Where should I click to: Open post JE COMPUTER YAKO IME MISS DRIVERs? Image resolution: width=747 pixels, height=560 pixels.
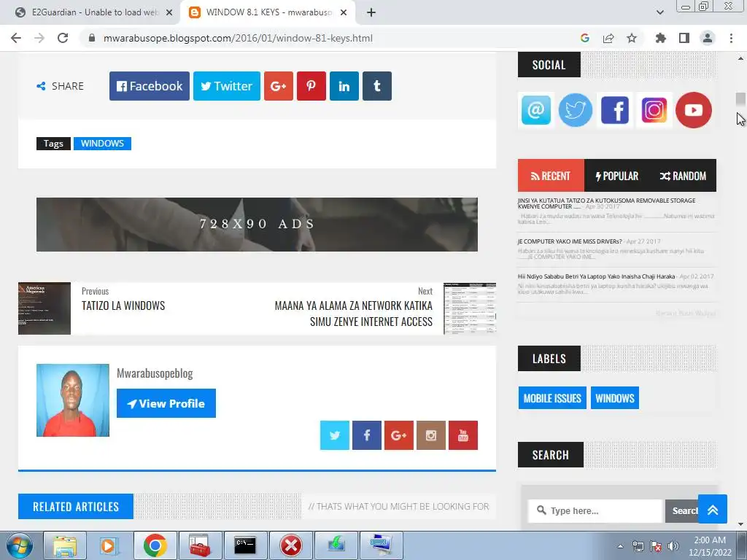[x=570, y=241]
